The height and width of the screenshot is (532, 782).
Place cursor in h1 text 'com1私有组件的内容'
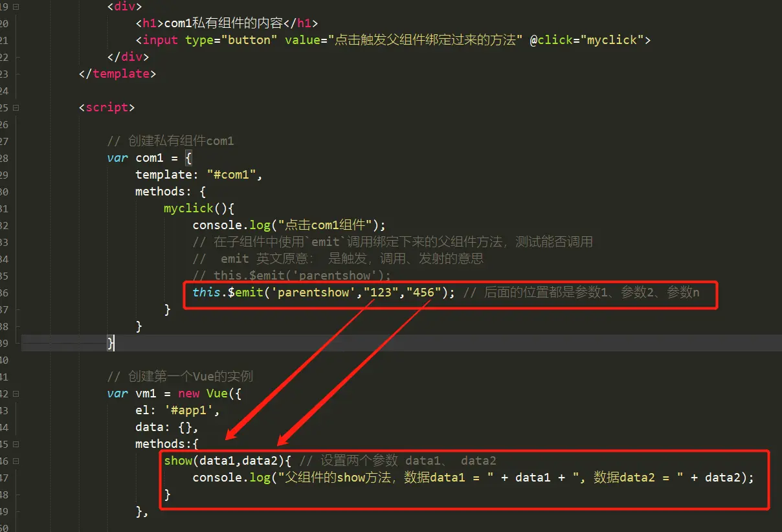point(223,23)
